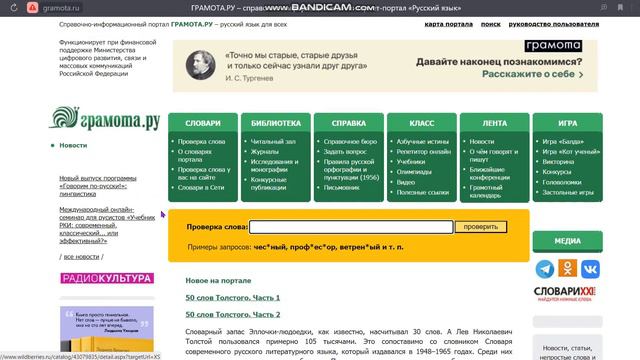Open Игра «Кот ученый» item
Image resolution: width=640 pixels, height=360 pixels.
(571, 152)
